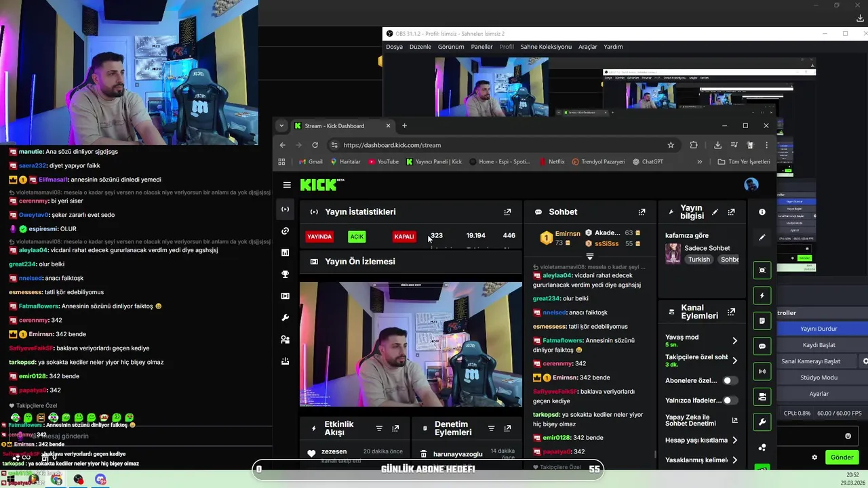Open Etkinlik Akışı filter menu
868x488 pixels.
[x=379, y=428]
